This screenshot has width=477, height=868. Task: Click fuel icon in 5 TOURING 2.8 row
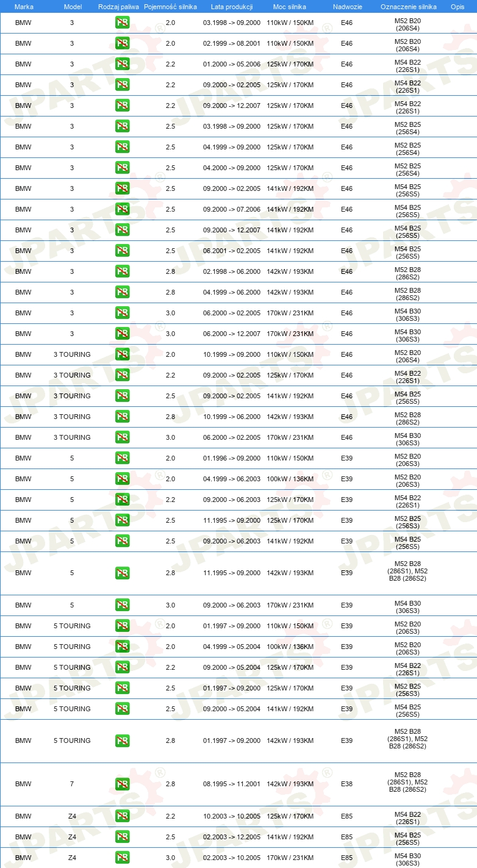point(122,741)
